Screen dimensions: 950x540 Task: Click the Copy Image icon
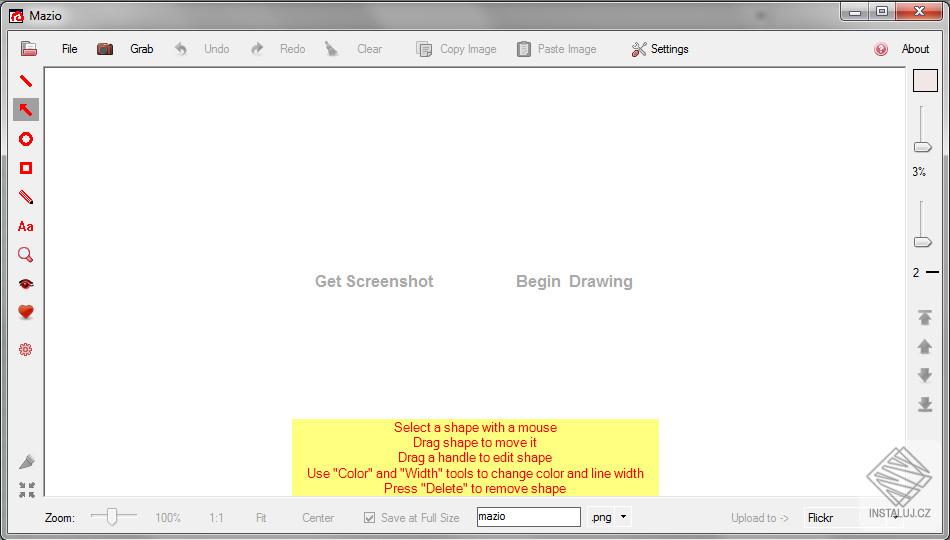point(424,49)
